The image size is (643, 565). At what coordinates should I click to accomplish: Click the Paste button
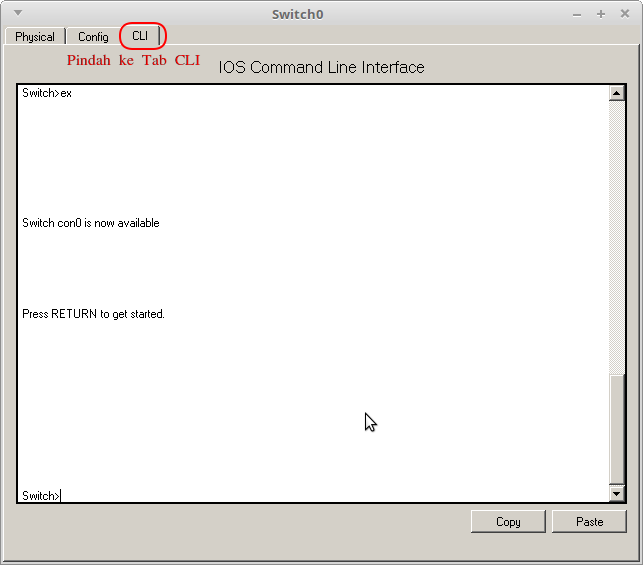589,522
